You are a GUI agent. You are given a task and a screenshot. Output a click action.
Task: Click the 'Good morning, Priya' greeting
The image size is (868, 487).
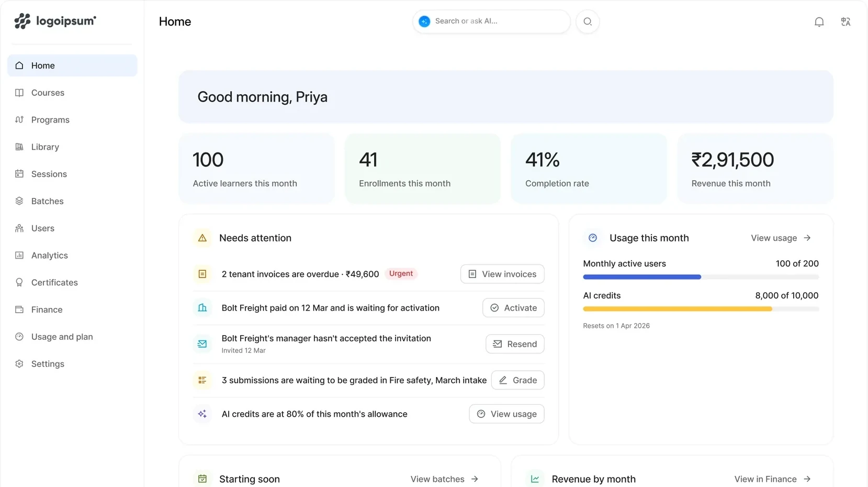263,97
